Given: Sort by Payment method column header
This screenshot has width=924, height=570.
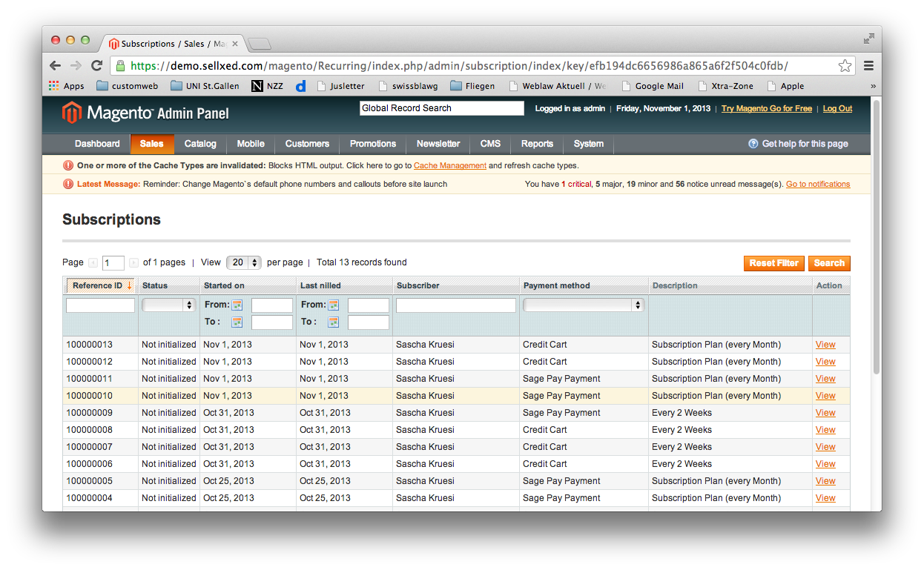Looking at the screenshot, I should (x=557, y=285).
